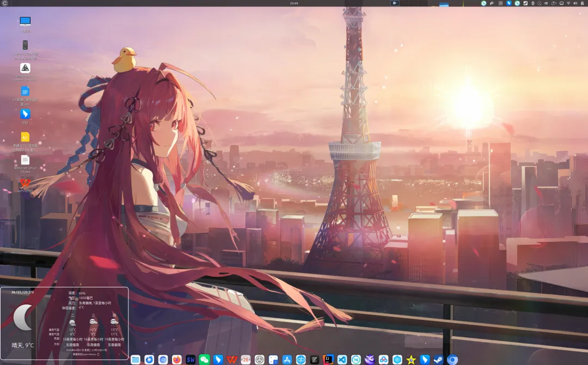Open the purple cat-face dock icon

[370, 360]
